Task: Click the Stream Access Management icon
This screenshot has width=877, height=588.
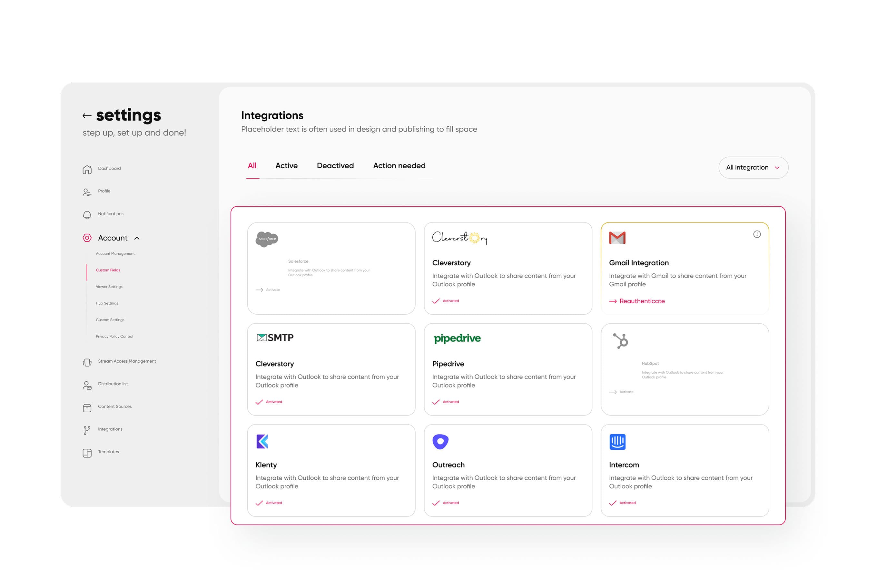Action: pyautogui.click(x=87, y=363)
